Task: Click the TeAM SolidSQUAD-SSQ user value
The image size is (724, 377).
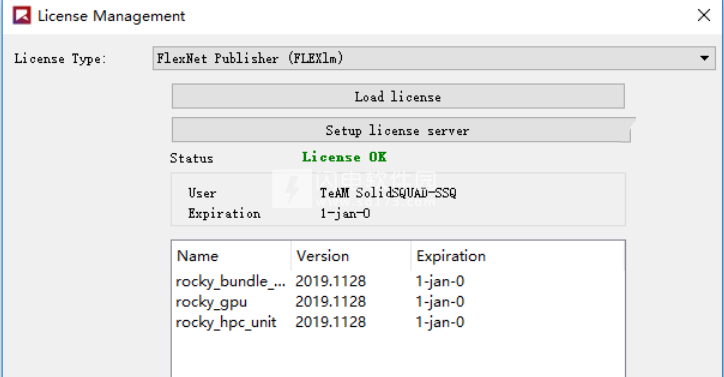Action: point(388,193)
